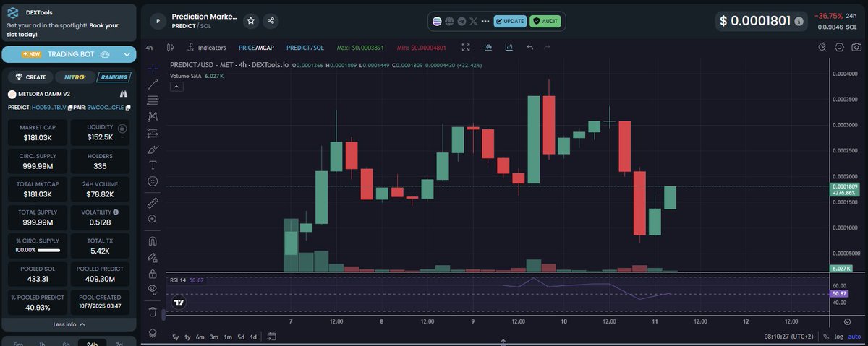Take a chart snapshot with the camera icon

pyautogui.click(x=857, y=48)
